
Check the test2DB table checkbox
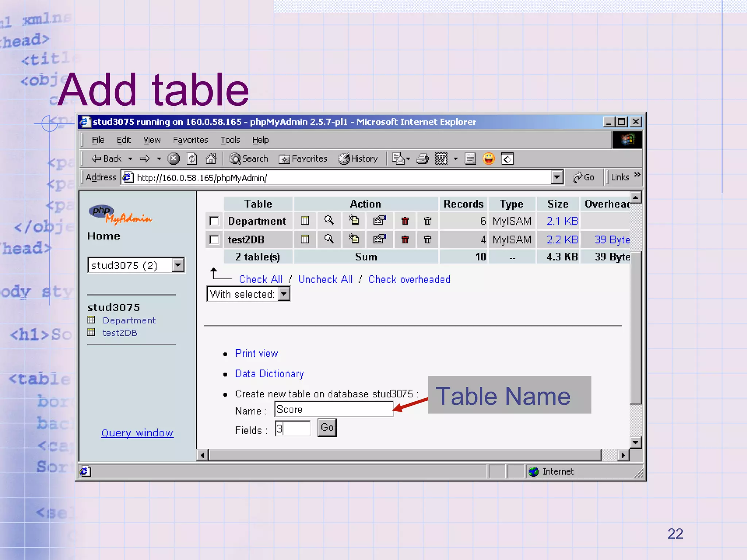[214, 240]
